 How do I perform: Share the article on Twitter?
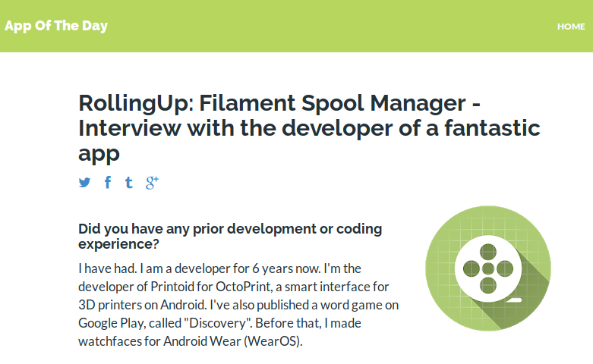84,182
